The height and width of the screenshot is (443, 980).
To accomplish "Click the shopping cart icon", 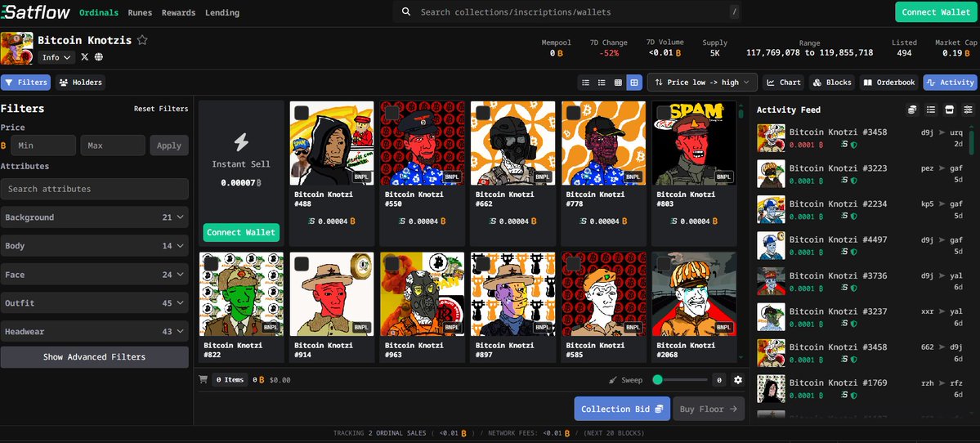I will 204,379.
